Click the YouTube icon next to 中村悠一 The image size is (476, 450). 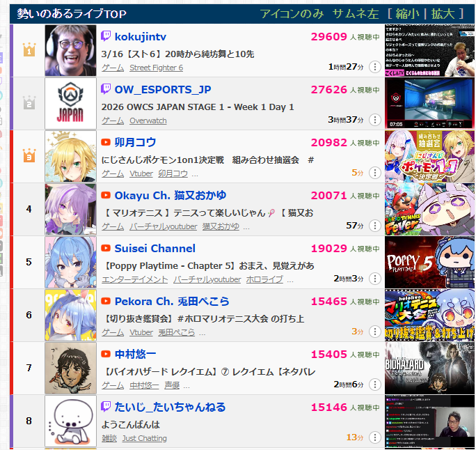[106, 354]
